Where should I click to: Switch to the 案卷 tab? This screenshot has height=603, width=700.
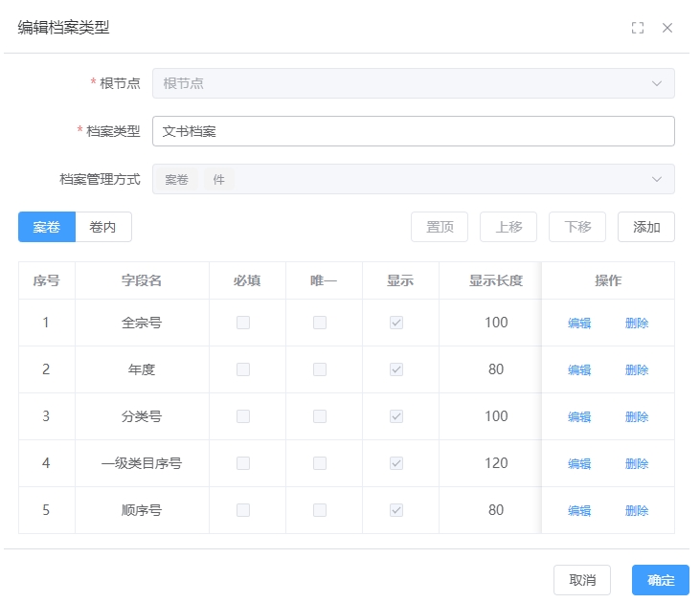pos(47,227)
